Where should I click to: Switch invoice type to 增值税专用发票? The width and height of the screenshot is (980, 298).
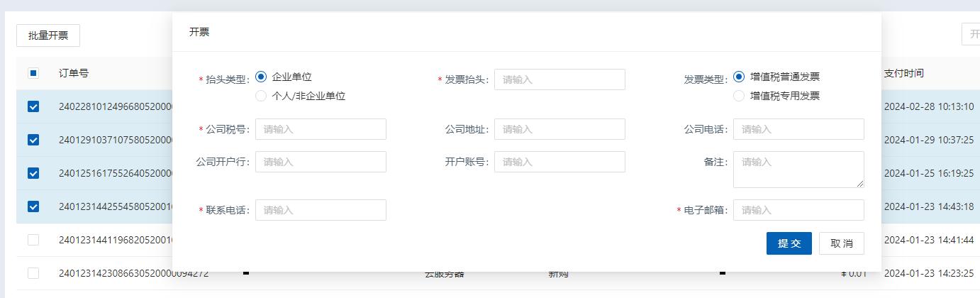coord(740,96)
